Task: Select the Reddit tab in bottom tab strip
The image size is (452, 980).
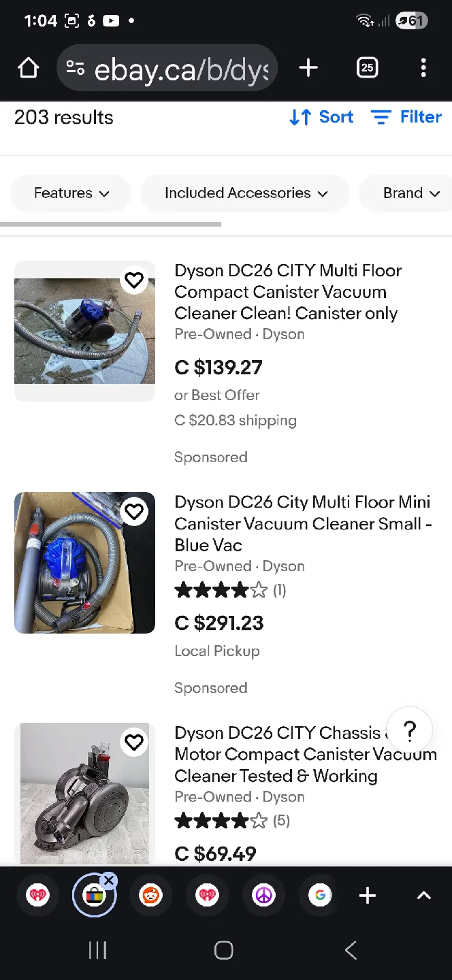Action: pyautogui.click(x=150, y=895)
